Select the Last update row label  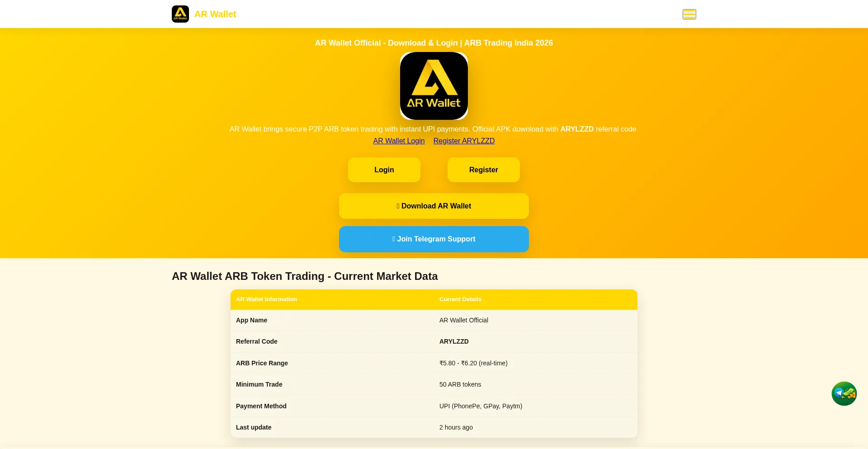click(254, 427)
